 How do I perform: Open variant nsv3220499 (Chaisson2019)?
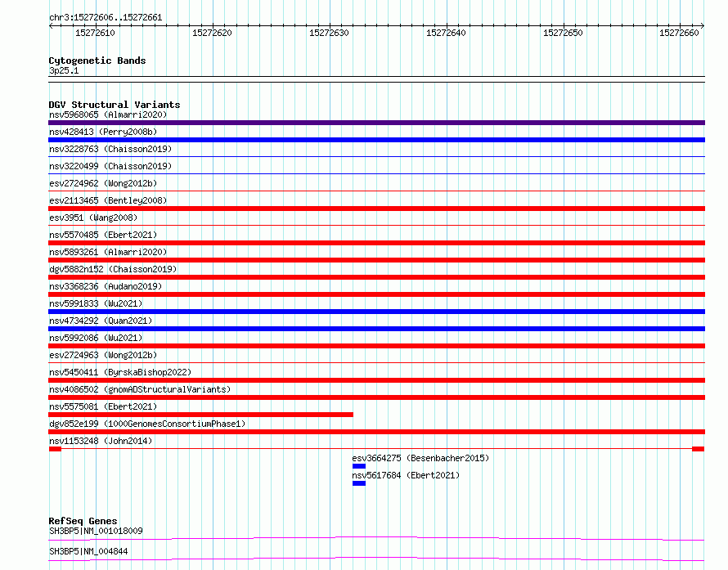[110, 166]
